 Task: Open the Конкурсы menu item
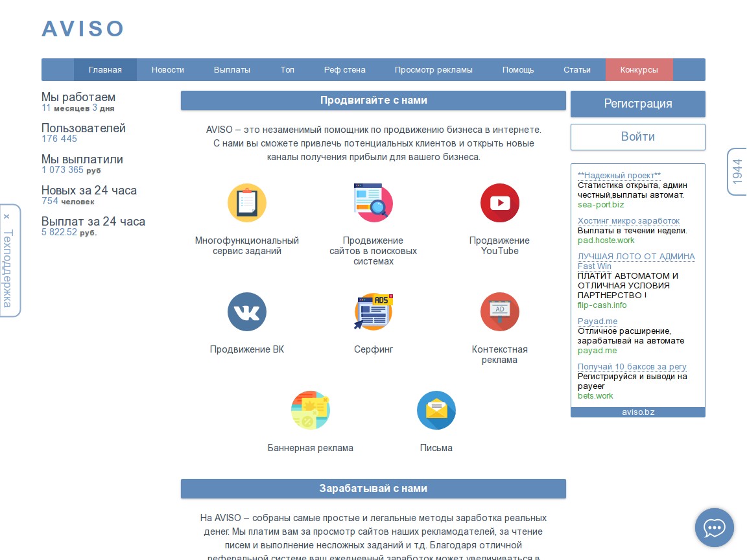pyautogui.click(x=639, y=70)
